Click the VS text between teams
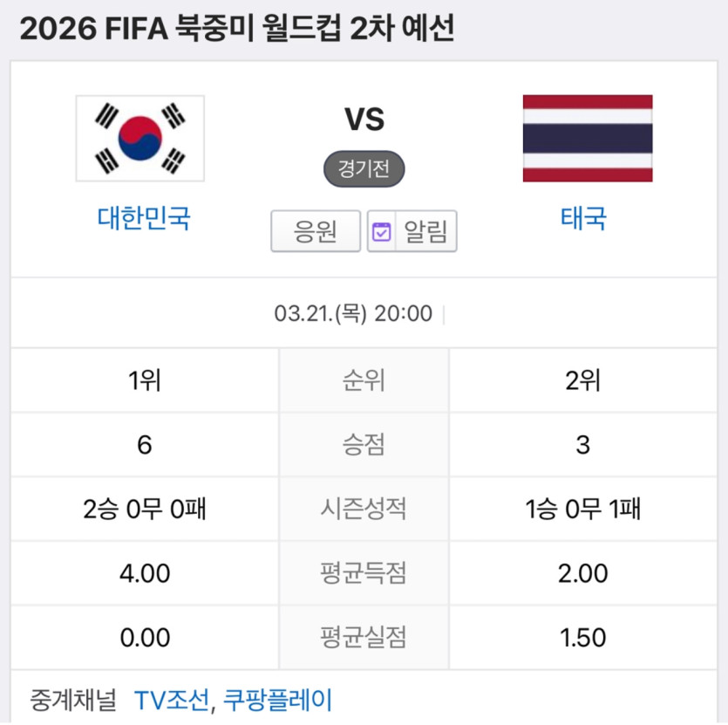 click(x=364, y=120)
